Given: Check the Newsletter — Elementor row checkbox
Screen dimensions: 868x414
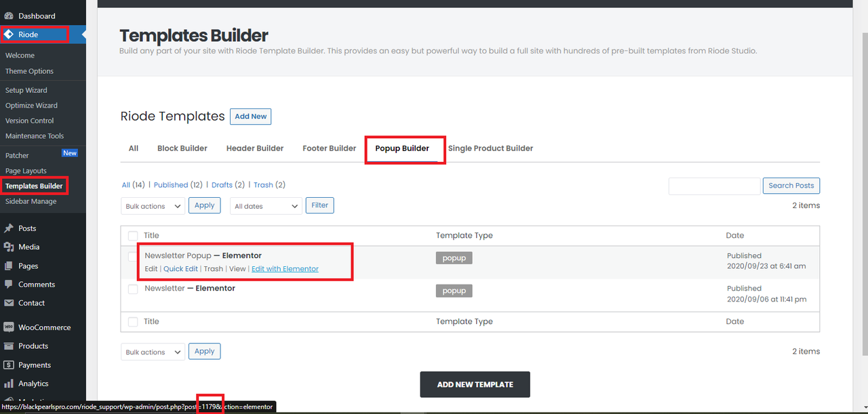Looking at the screenshot, I should tap(133, 289).
